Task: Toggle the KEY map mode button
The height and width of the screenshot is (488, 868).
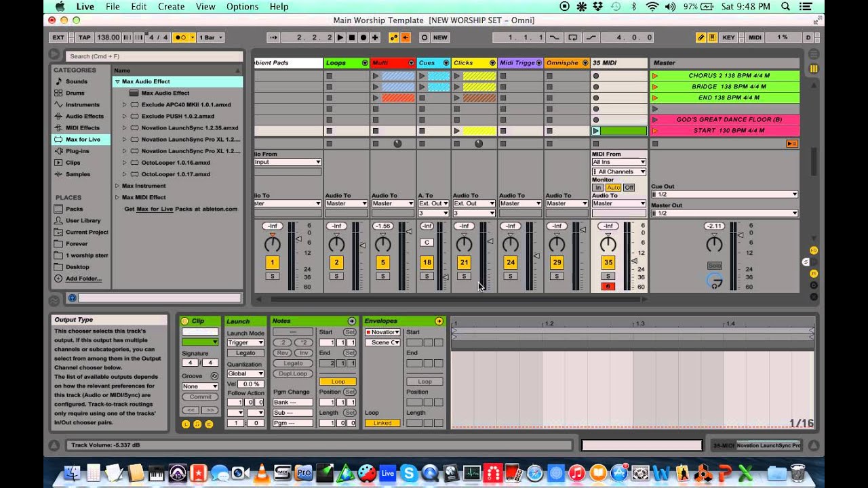Action: (728, 37)
